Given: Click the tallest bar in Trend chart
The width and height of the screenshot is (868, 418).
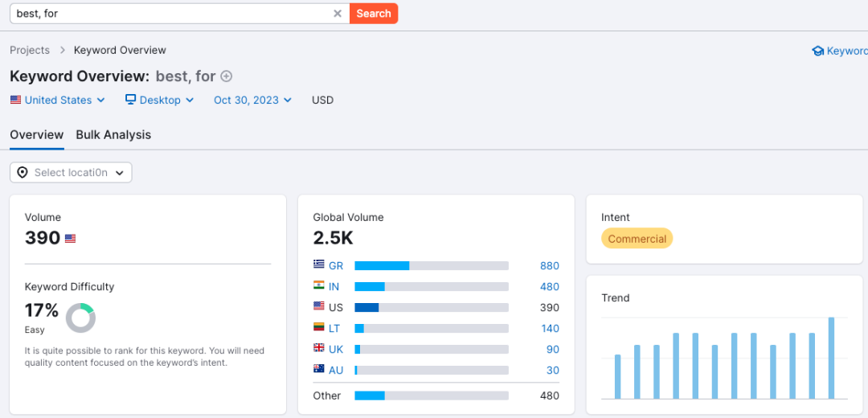Looking at the screenshot, I should tap(831, 358).
